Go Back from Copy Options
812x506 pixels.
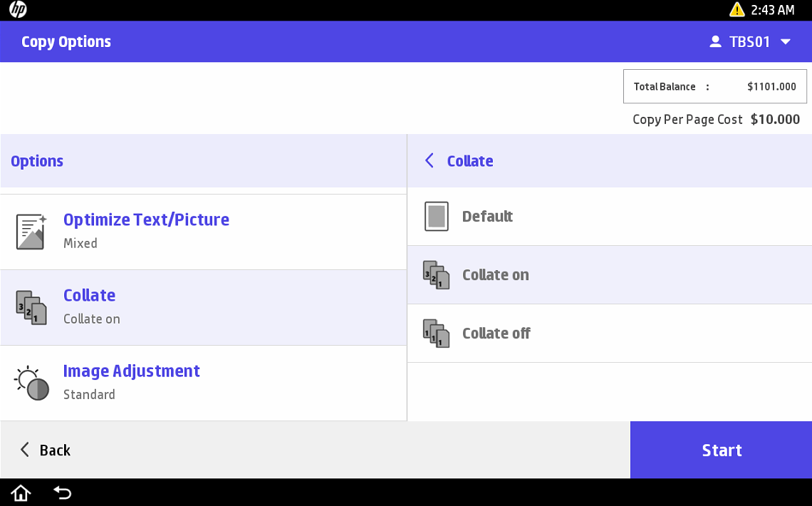pyautogui.click(x=45, y=450)
